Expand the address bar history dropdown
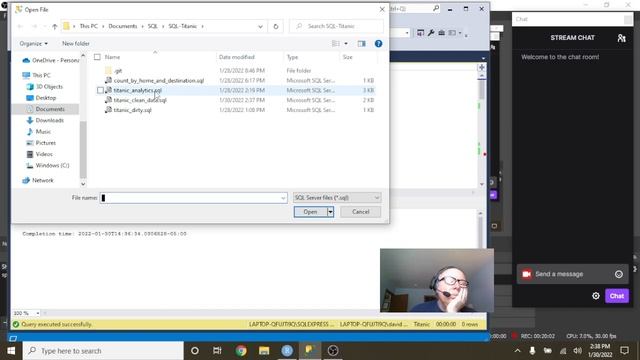The image size is (640, 360). (260, 26)
